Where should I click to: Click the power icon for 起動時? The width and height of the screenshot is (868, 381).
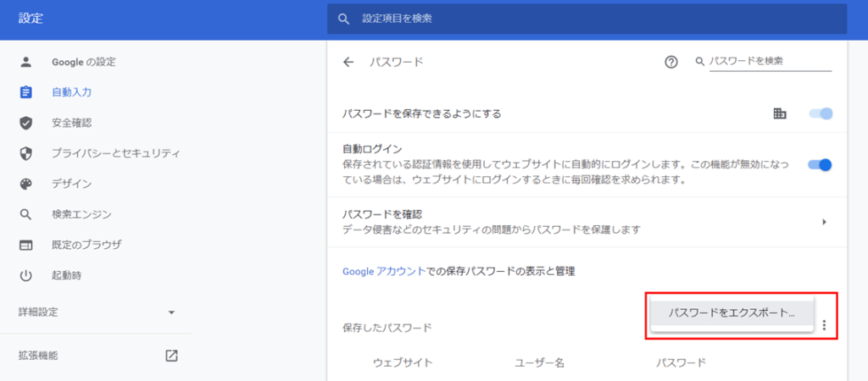26,275
